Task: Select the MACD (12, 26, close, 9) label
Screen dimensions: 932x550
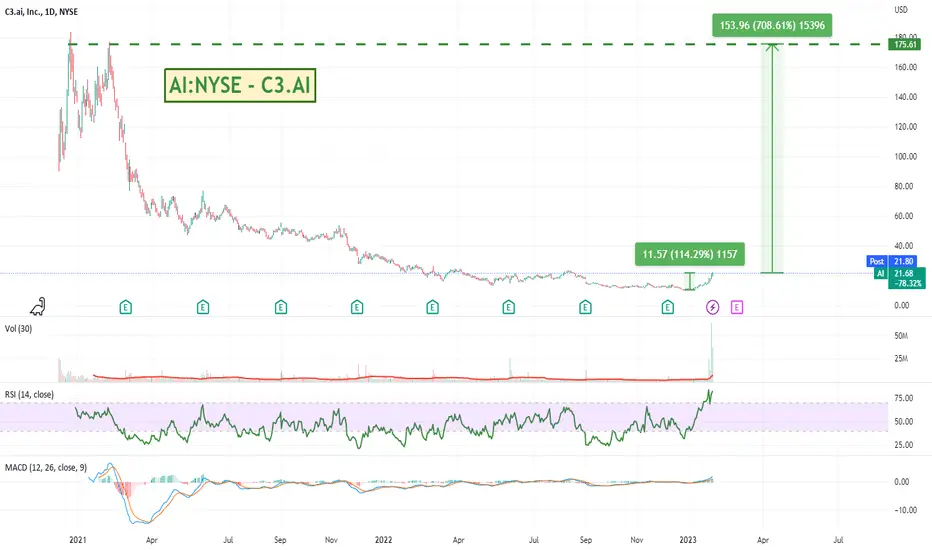Action: tap(46, 468)
